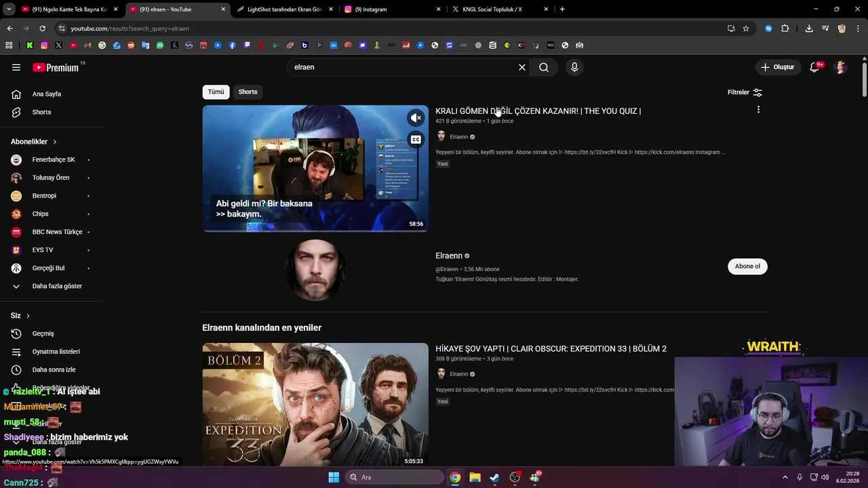This screenshot has height=488, width=868.
Task: Reload the page in Chrome
Action: click(x=42, y=28)
